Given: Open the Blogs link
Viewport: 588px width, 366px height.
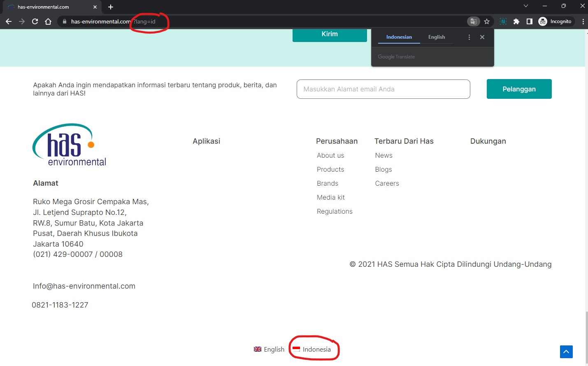Looking at the screenshot, I should pyautogui.click(x=383, y=169).
